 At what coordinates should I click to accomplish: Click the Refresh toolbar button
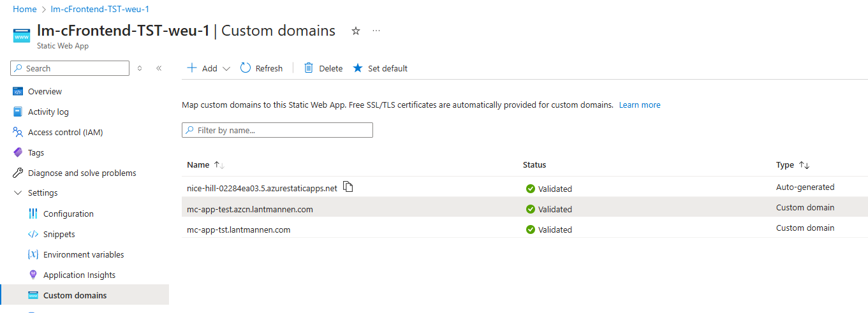point(261,68)
